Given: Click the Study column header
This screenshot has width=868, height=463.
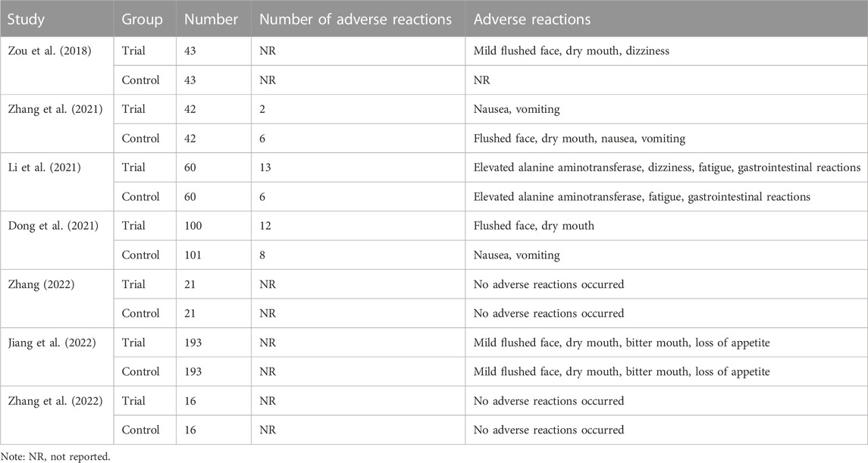Looking at the screenshot, I should point(26,20).
